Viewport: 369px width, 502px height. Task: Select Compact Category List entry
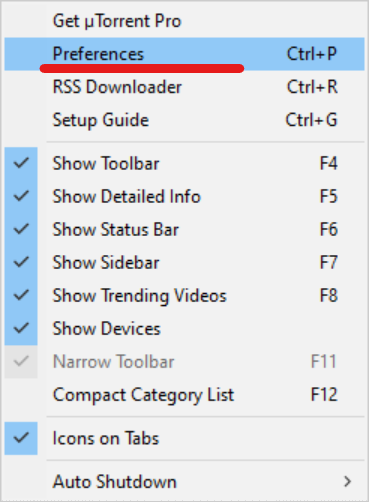tap(184, 395)
